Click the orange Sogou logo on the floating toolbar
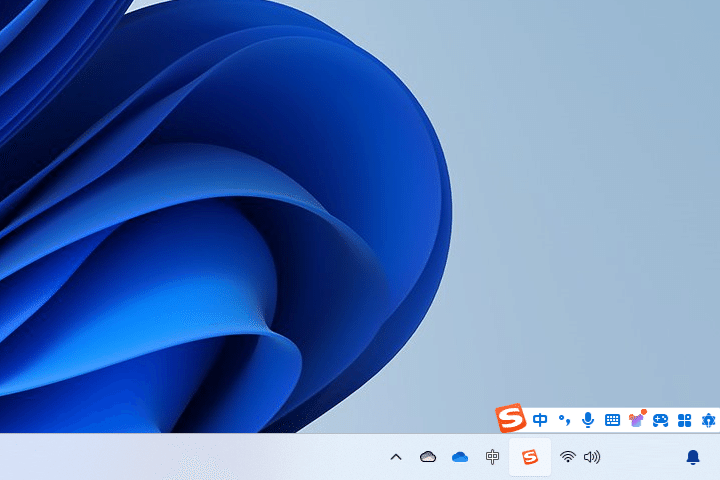The image size is (720, 480). [510, 418]
